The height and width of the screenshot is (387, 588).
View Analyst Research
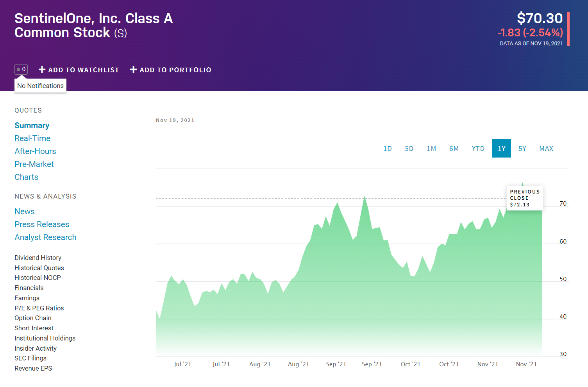coord(45,237)
